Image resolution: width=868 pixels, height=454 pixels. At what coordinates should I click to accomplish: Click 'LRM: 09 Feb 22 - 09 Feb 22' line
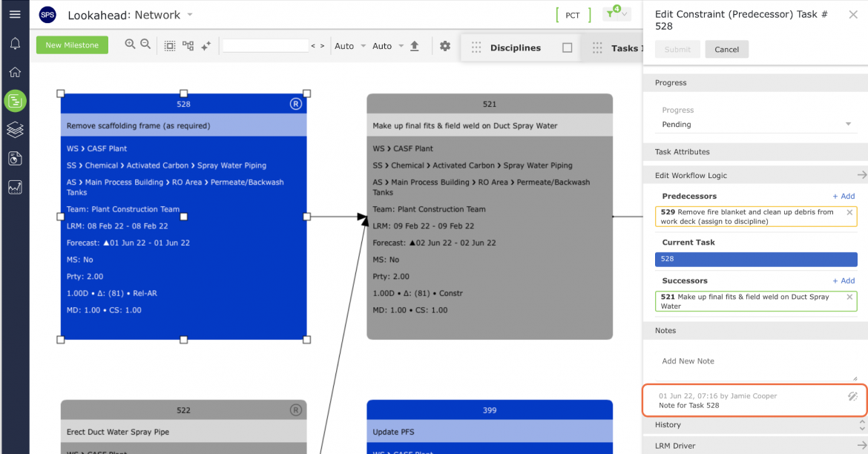coord(424,226)
